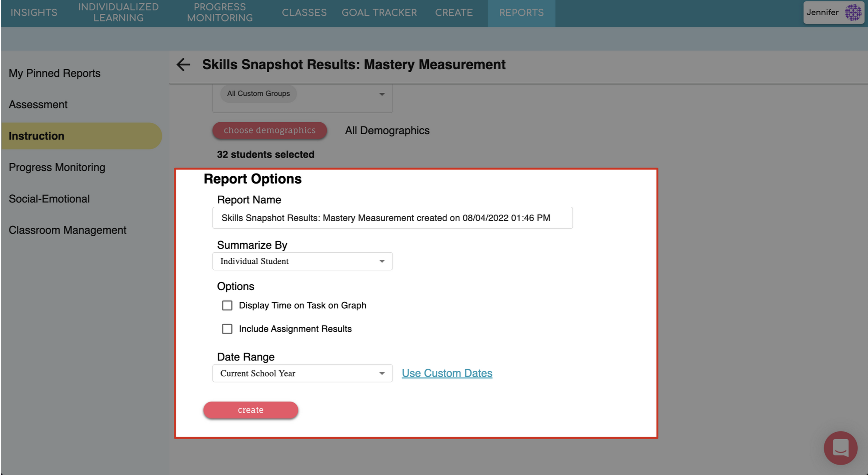Navigate to the Goal Tracker section

[x=379, y=12]
